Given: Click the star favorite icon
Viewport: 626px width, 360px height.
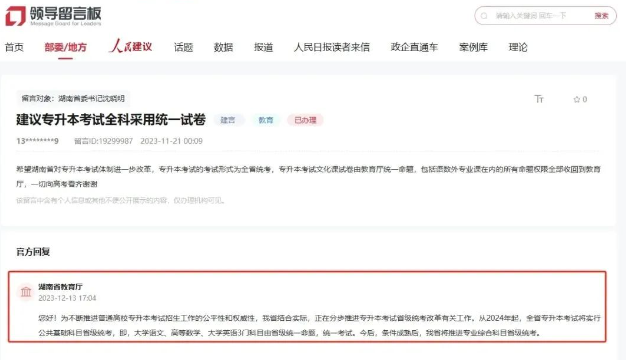Looking at the screenshot, I should coord(576,99).
